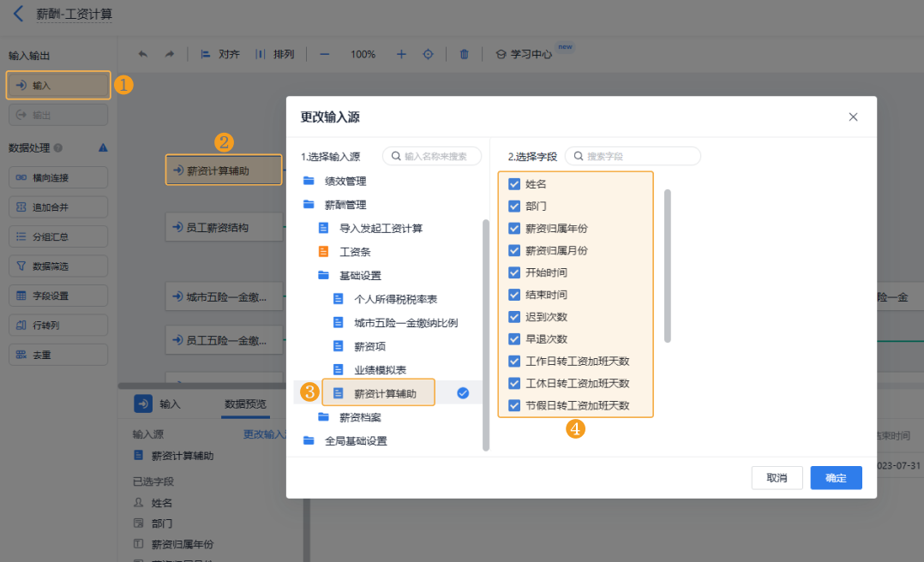This screenshot has height=562, width=924.
Task: Click the 取消 cancel button
Action: click(x=777, y=478)
